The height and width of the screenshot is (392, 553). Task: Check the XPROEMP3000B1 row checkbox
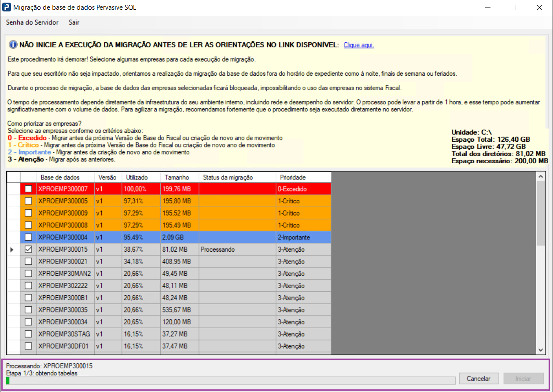[x=28, y=298]
